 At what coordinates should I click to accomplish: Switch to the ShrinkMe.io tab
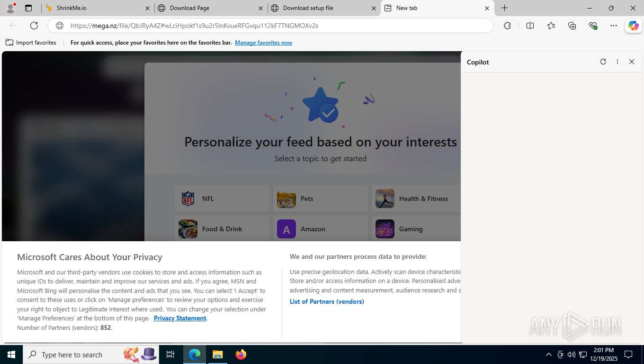tap(97, 8)
